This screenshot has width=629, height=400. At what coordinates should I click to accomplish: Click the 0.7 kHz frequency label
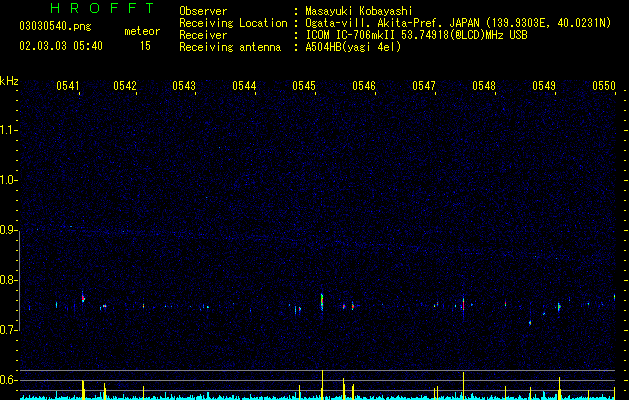8,330
